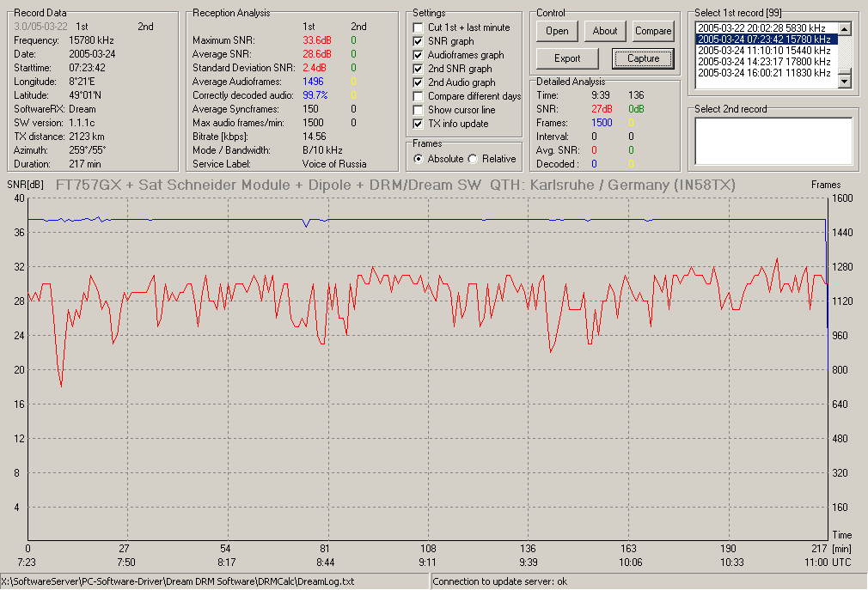The height and width of the screenshot is (590, 868).
Task: Click the Export button
Action: point(567,58)
